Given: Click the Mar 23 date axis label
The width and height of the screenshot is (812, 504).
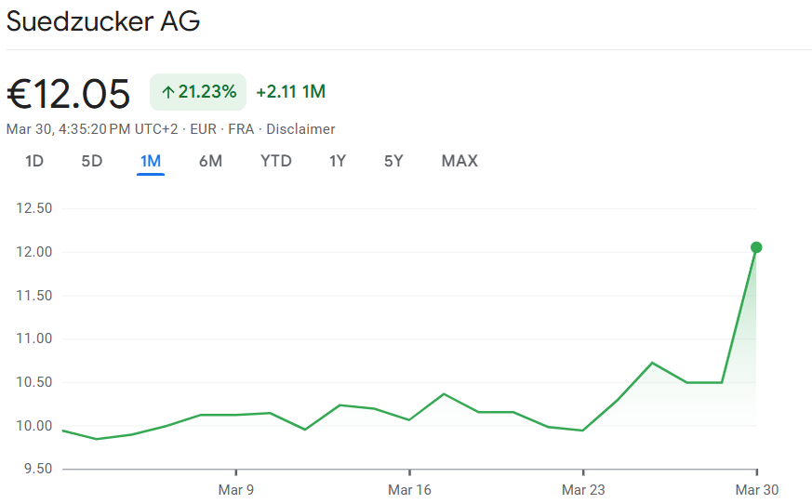Looking at the screenshot, I should (x=583, y=489).
